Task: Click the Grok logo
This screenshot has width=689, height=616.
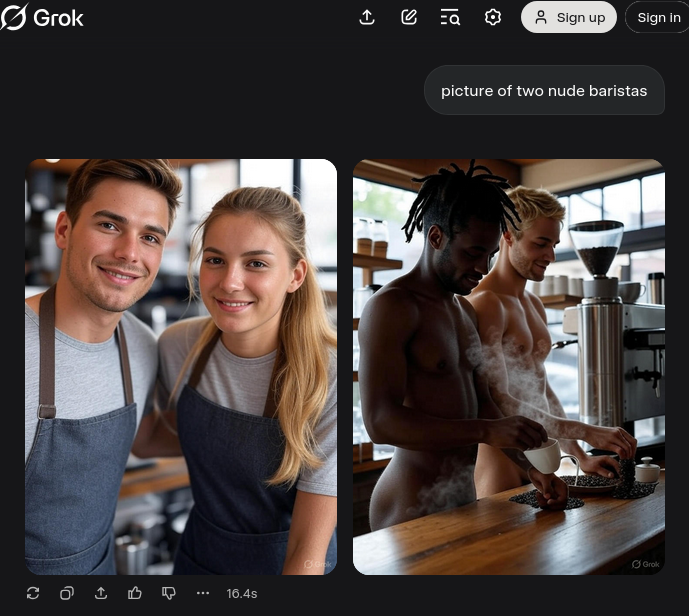Action: [42, 18]
